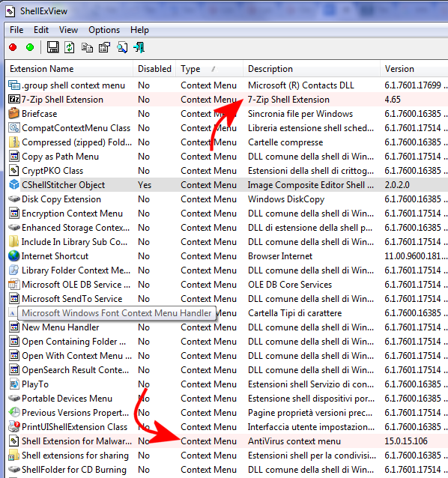
Task: Click the Save Selected Items floppy icon
Action: pyautogui.click(x=52, y=47)
